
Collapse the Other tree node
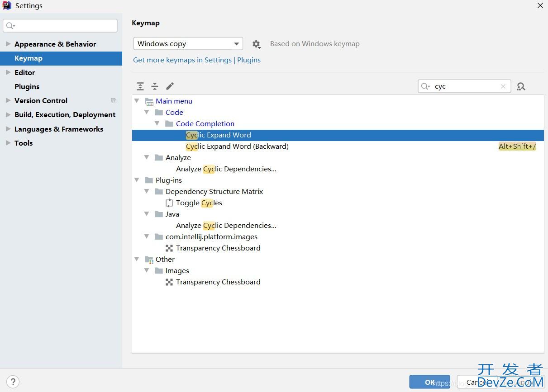pyautogui.click(x=137, y=259)
